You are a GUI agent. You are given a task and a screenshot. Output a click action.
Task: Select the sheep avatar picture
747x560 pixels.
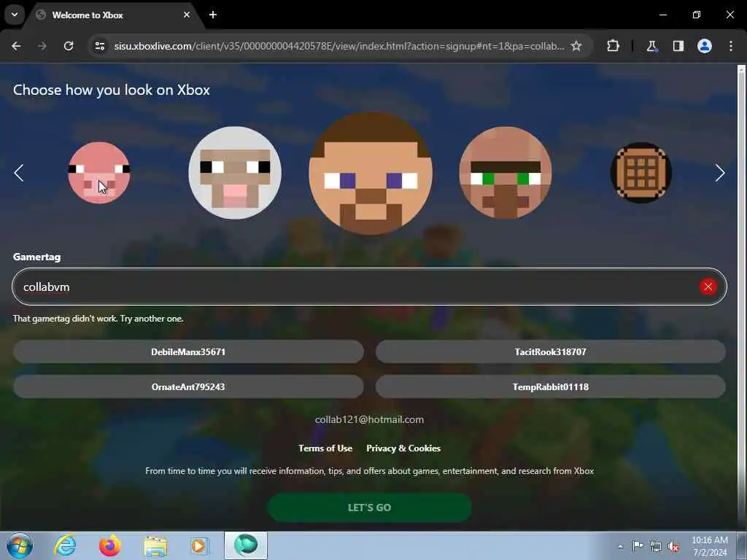tap(235, 172)
